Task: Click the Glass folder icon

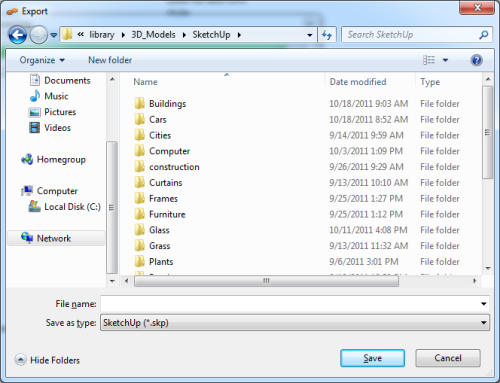Action: click(x=140, y=230)
